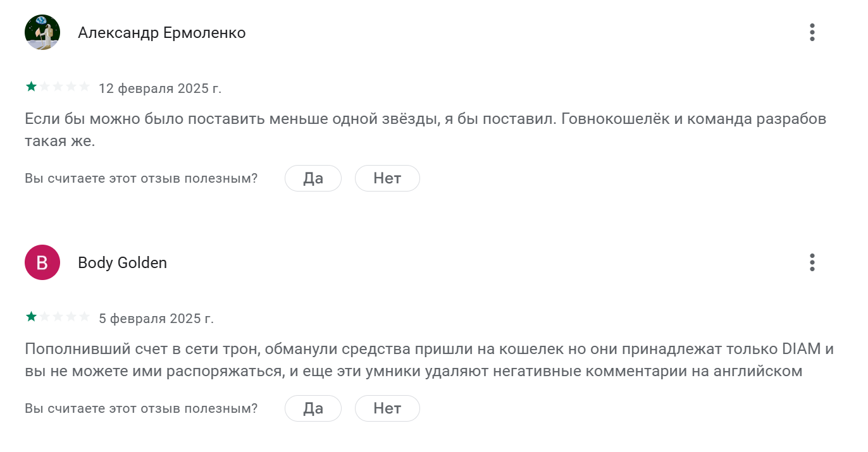Viewport: 868px width, 452px height.
Task: Click the review text starting with Пополнивший счет
Action: click(430, 360)
